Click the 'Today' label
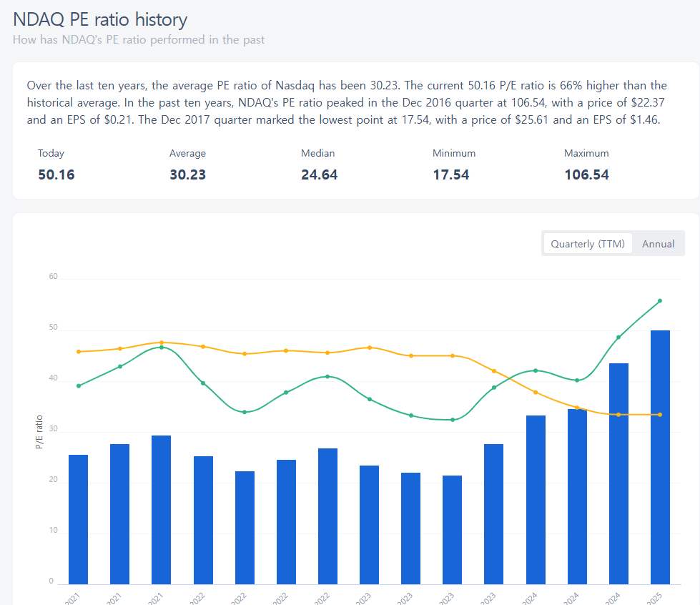Screen dimensions: 700x605 [x=51, y=153]
